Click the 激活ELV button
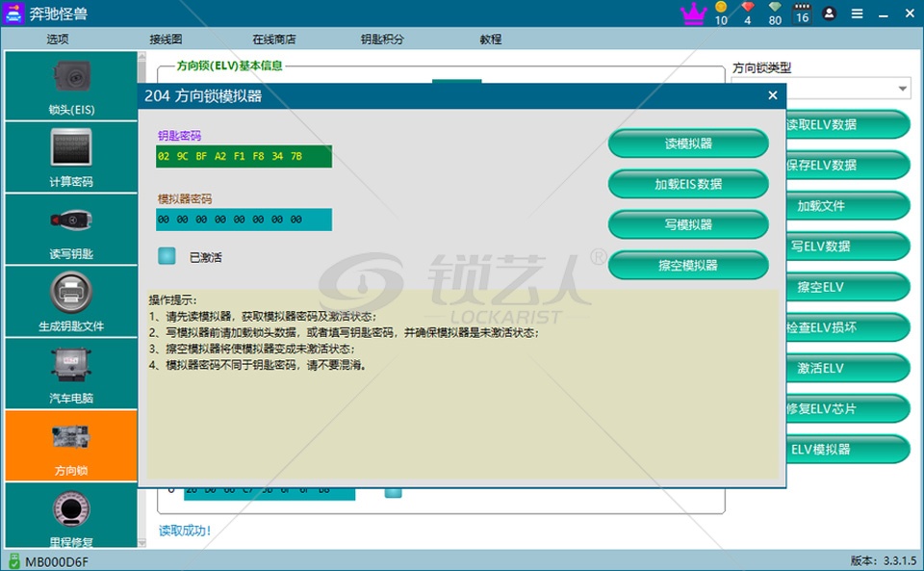This screenshot has width=924, height=571. 848,368
